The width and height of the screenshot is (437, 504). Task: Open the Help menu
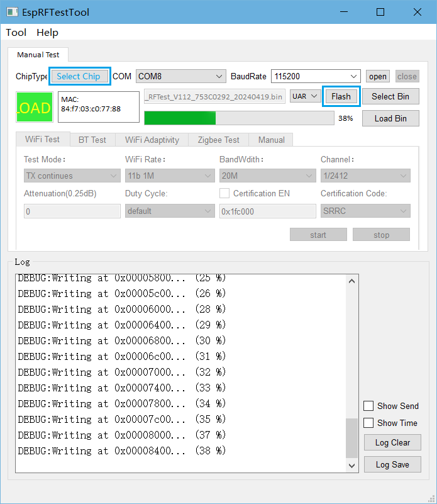[x=47, y=33]
